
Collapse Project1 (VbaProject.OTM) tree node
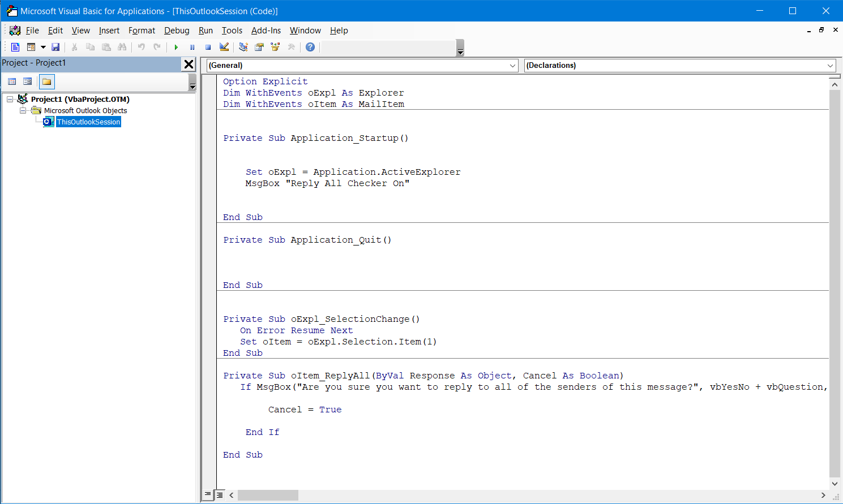point(10,99)
